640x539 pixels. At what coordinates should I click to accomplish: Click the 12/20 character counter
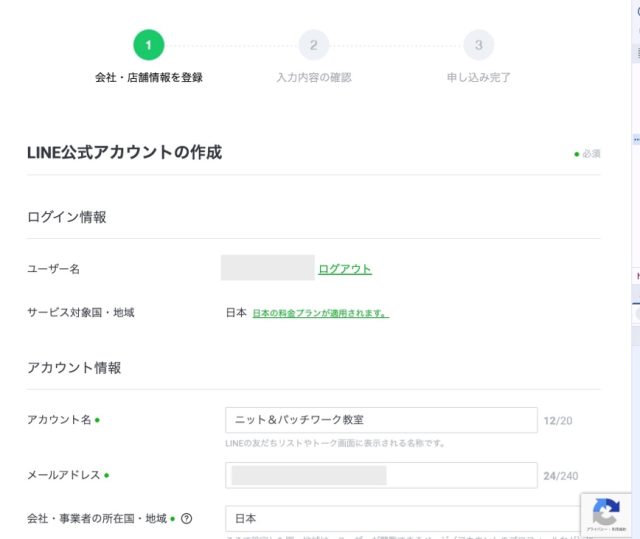tap(558, 421)
